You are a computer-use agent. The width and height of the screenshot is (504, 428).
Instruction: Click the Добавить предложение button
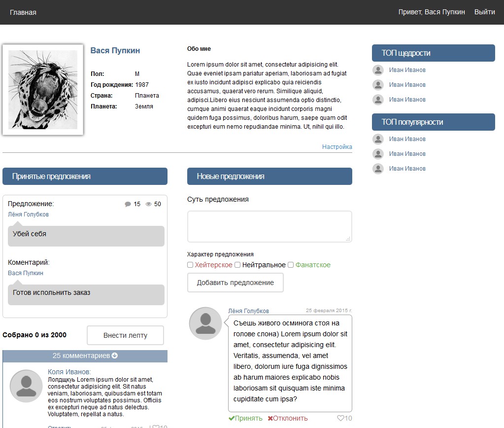coord(235,283)
